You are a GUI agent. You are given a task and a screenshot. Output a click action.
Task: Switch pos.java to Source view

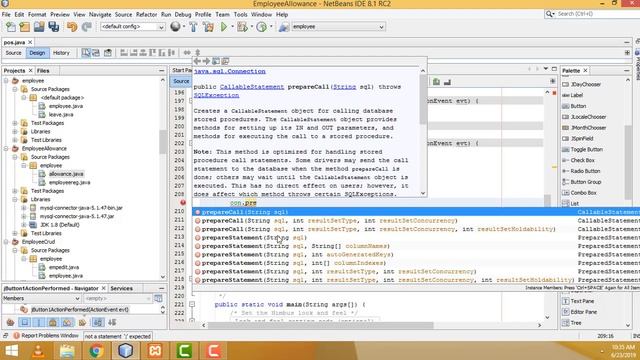coord(13,53)
